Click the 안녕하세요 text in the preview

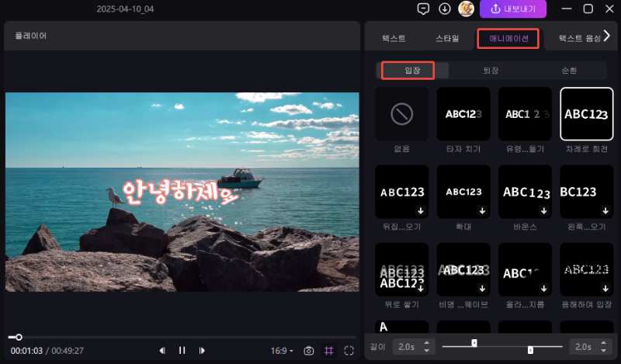click(x=180, y=192)
